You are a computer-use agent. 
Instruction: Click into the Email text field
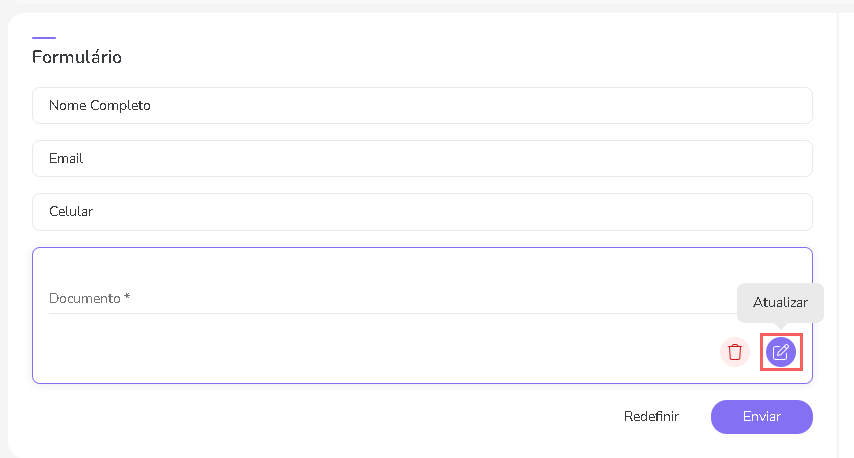point(422,159)
